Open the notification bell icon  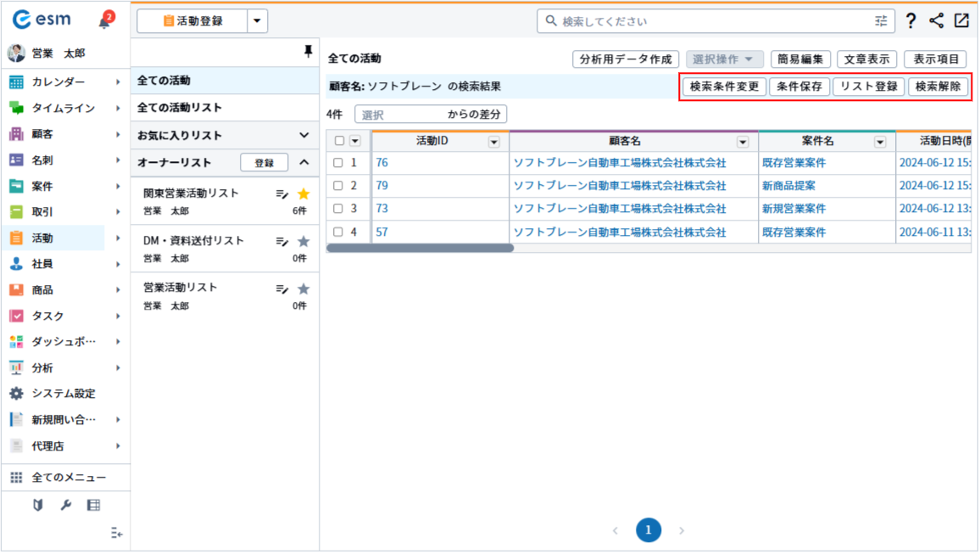(105, 21)
